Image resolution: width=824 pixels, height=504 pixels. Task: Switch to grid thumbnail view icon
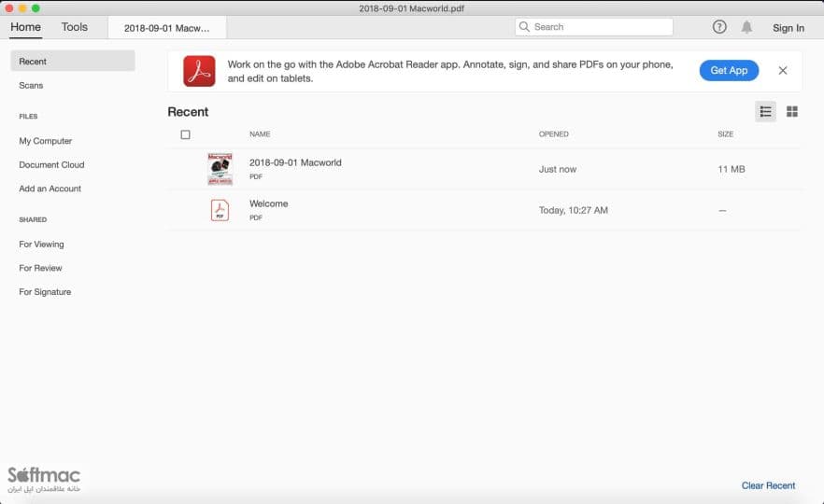(792, 111)
